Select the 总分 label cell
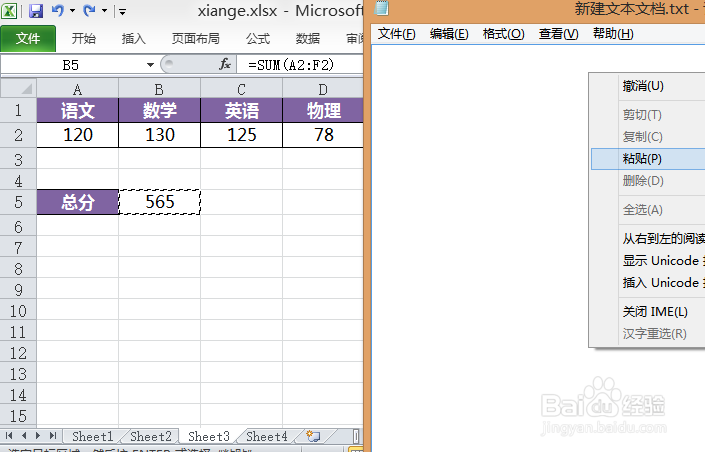The height and width of the screenshot is (452, 705). coord(78,202)
